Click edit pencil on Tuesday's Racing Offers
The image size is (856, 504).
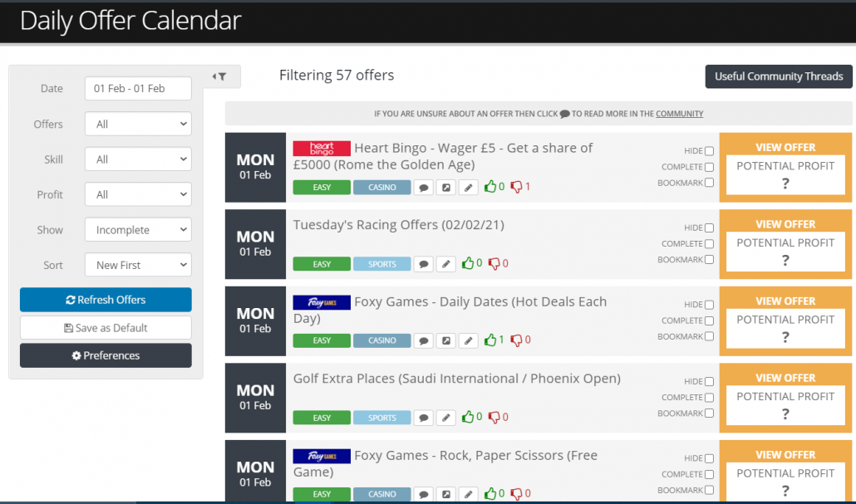coord(446,265)
